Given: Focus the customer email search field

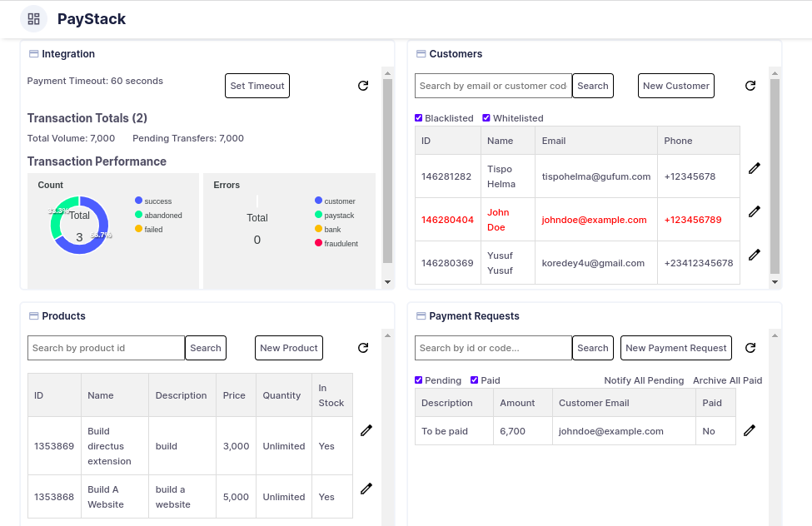Looking at the screenshot, I should coord(493,86).
